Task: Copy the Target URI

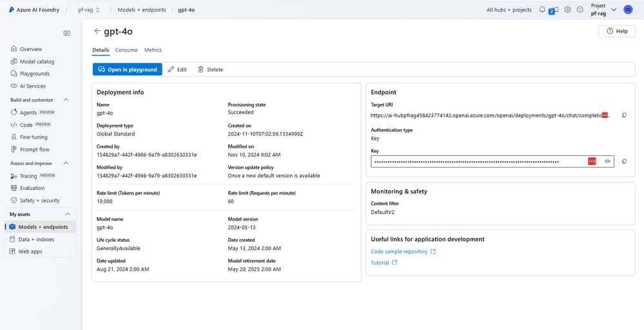Action: [624, 115]
